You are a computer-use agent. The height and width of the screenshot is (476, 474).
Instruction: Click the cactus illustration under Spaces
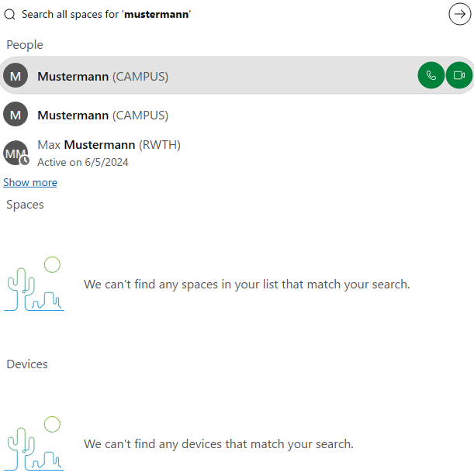[x=34, y=284]
